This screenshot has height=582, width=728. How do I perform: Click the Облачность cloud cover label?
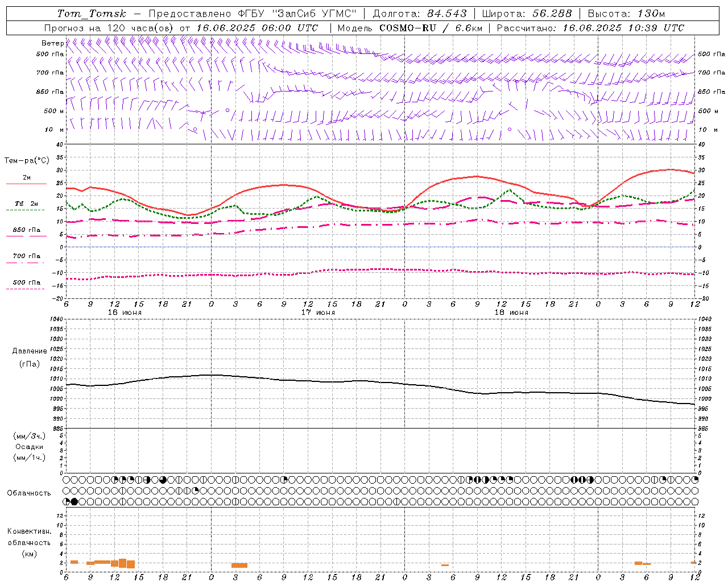(x=29, y=493)
